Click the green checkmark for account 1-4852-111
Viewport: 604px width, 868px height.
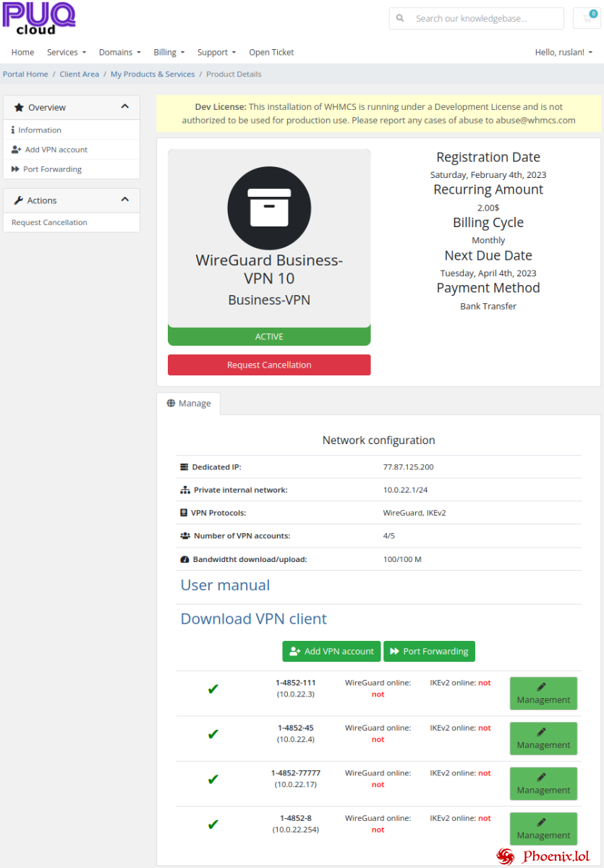[x=213, y=689]
